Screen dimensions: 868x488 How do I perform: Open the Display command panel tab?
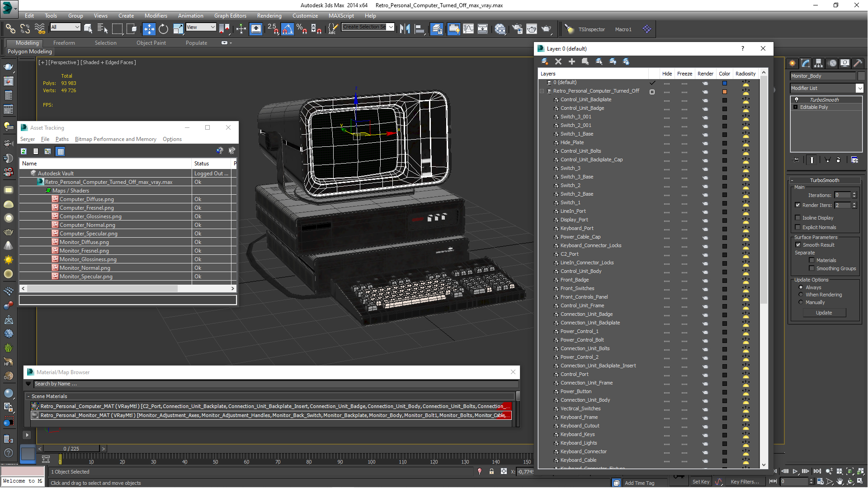[845, 63]
